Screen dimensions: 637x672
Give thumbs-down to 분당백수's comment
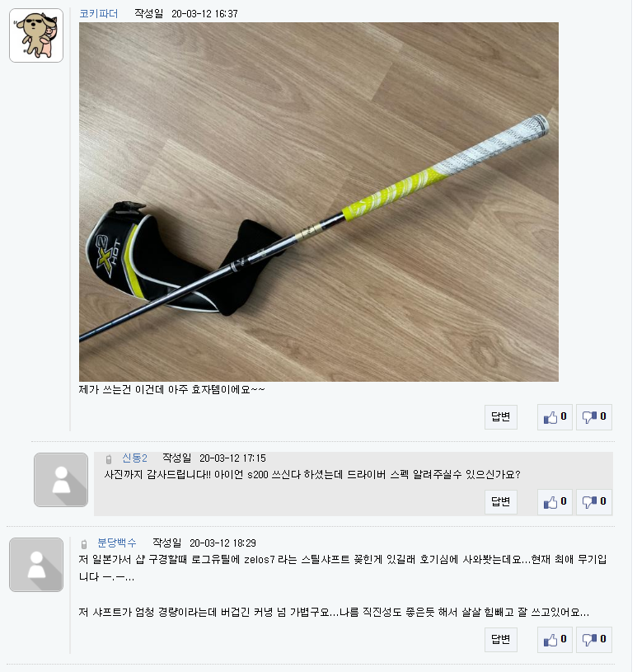point(593,639)
